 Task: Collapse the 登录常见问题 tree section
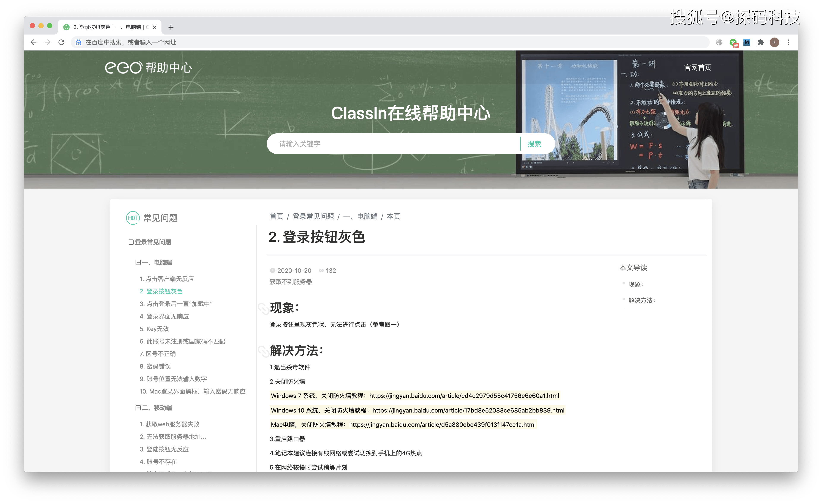pos(131,242)
